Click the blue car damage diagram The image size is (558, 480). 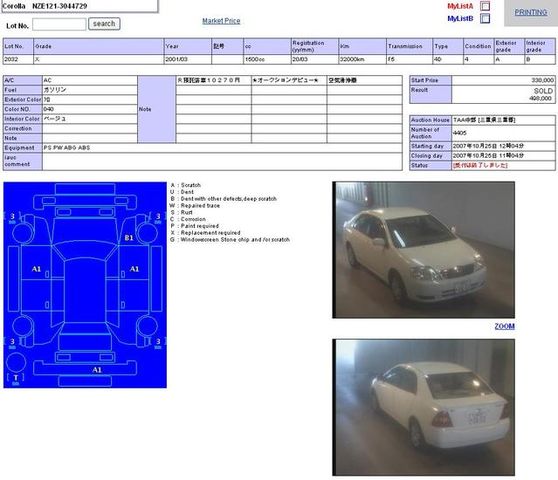point(85,285)
